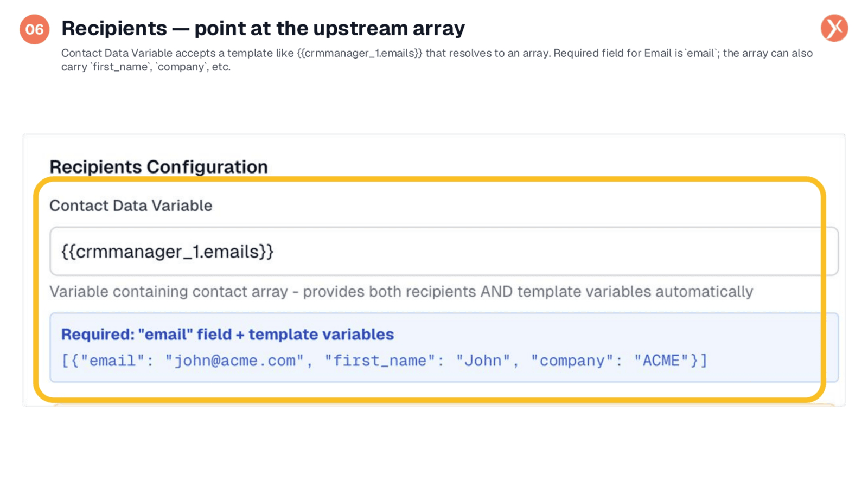Click the "company" key in example
868x488 pixels.
[572, 361]
